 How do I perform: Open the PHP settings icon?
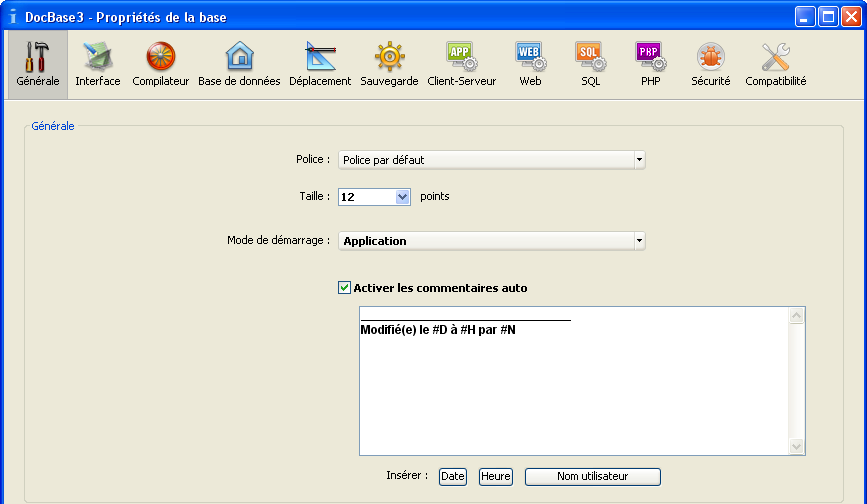[650, 64]
